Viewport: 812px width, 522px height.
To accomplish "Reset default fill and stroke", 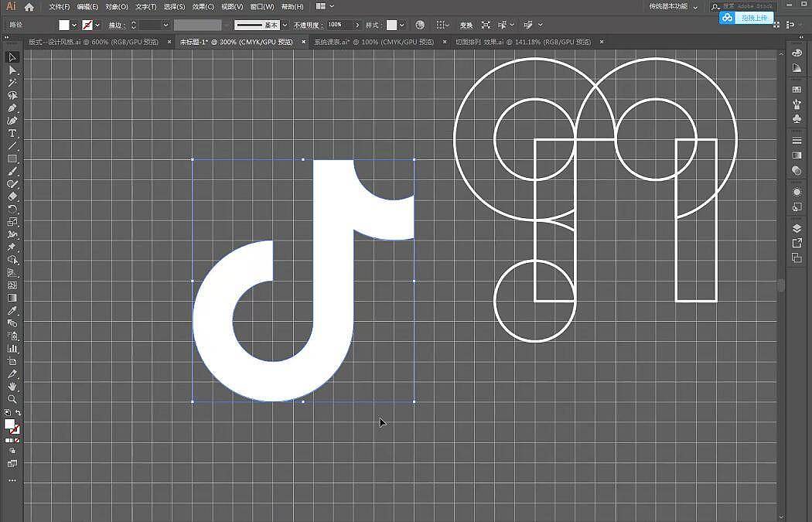I will tap(7, 413).
